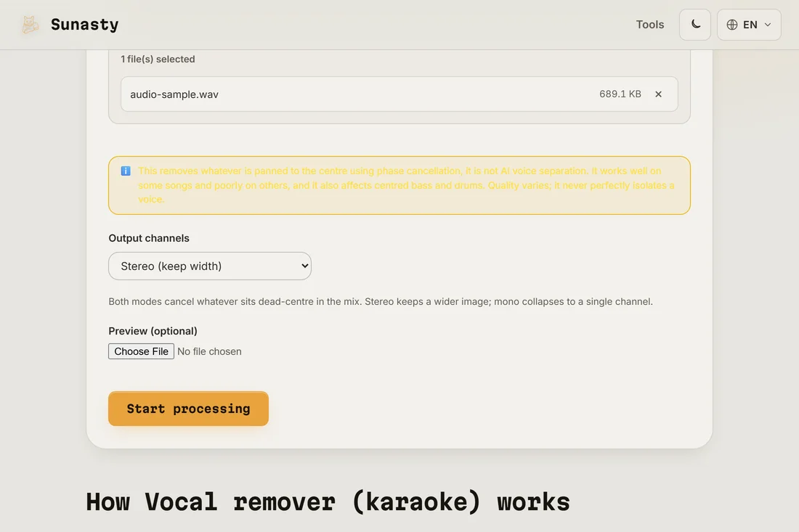
Task: Click the Preview (optional) label
Action: (x=153, y=331)
